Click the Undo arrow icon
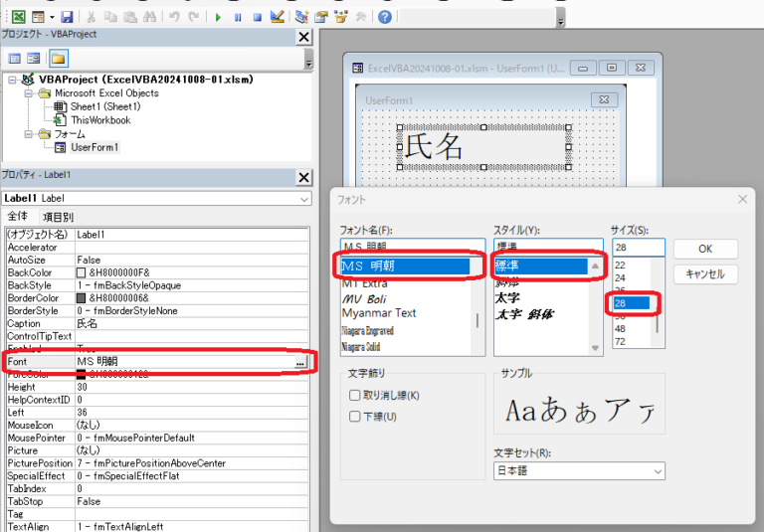 (x=174, y=17)
